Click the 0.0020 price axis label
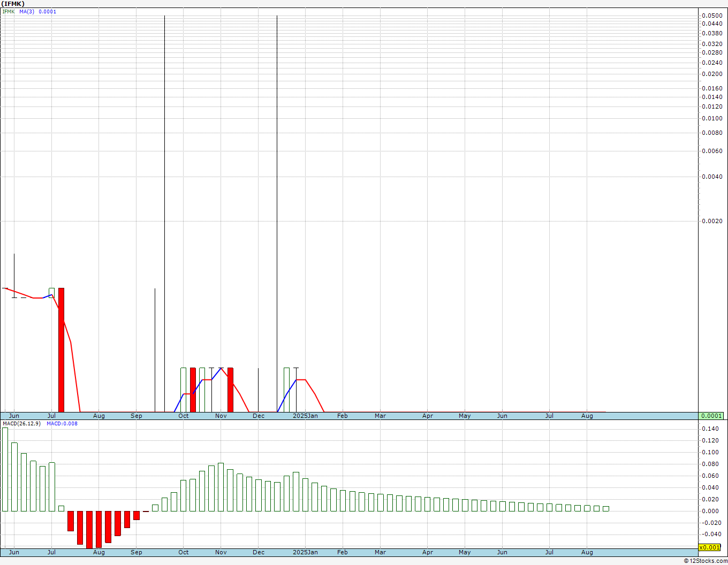The width and height of the screenshot is (728, 565). 711,221
